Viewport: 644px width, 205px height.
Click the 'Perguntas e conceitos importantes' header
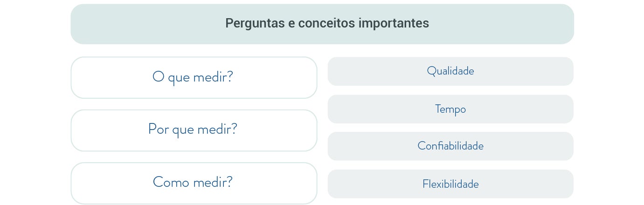pos(322,24)
